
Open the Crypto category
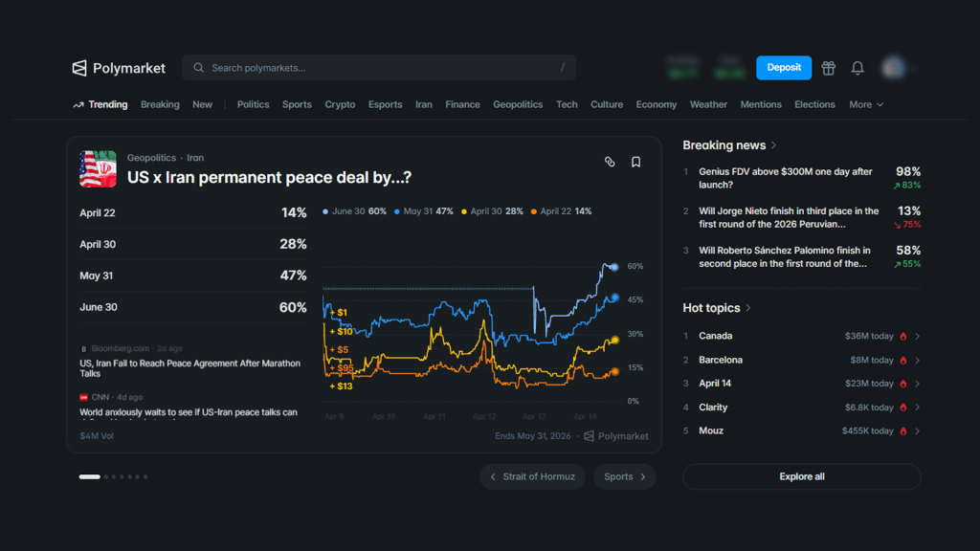pos(340,104)
